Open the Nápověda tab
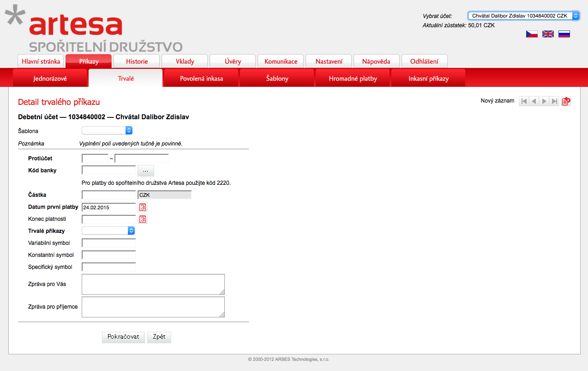This screenshot has height=371, width=588. (x=376, y=61)
